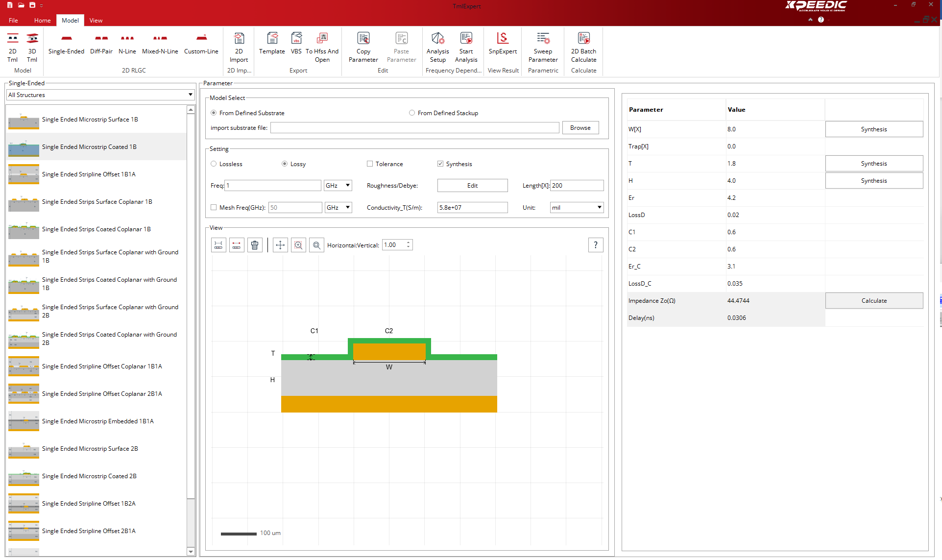Open the Mesh Freq unit GHz dropdown

[338, 208]
